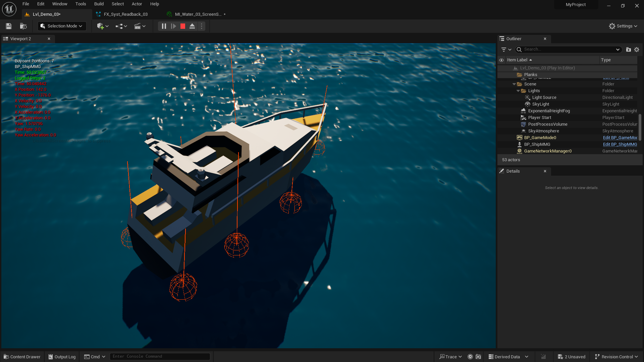
Task: Pause the Play In Editor session
Action: point(164,26)
